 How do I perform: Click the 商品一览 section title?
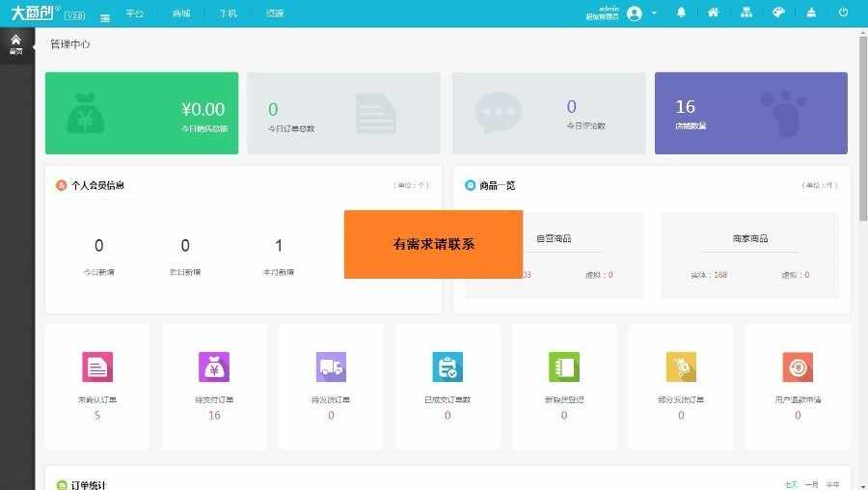pos(497,185)
